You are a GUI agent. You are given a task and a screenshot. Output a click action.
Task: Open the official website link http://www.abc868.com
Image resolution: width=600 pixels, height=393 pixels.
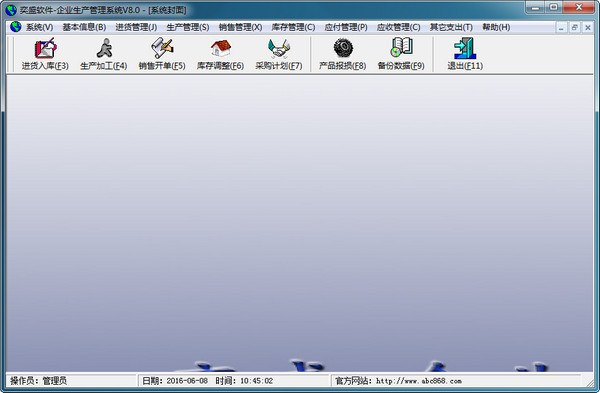419,381
